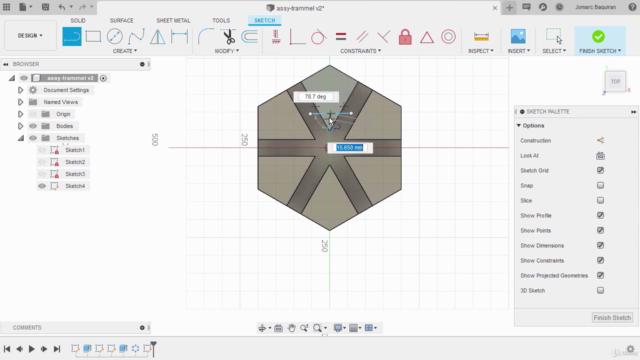Open the CREATE dropdown menu

pos(125,51)
